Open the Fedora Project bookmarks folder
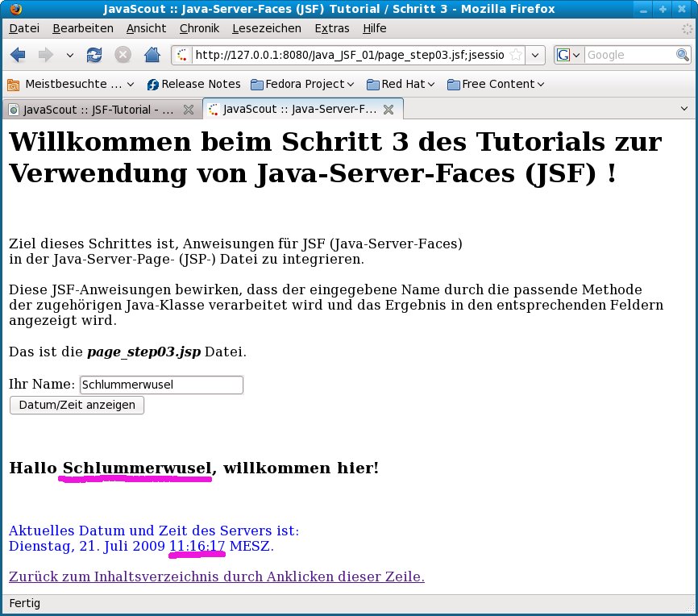The width and height of the screenshot is (698, 616). point(303,84)
